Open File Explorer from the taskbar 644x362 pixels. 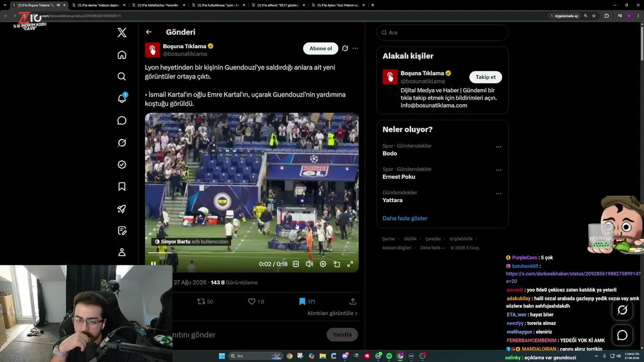coord(323,356)
